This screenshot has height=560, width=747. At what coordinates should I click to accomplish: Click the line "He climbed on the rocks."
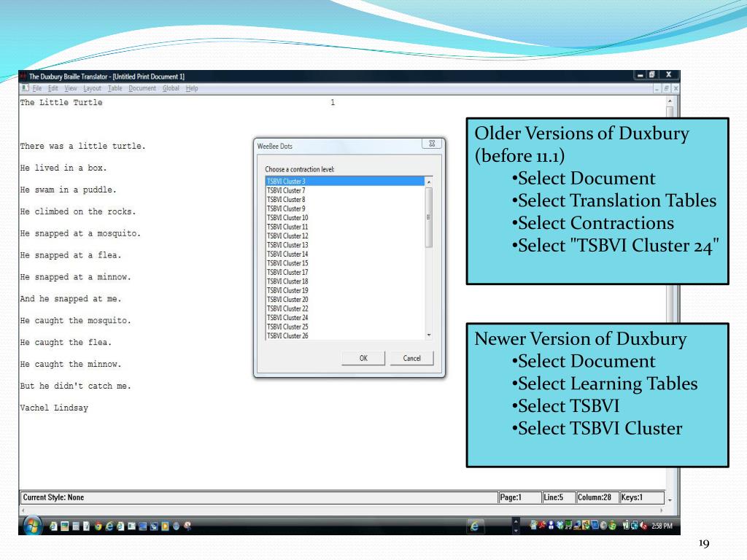point(77,212)
